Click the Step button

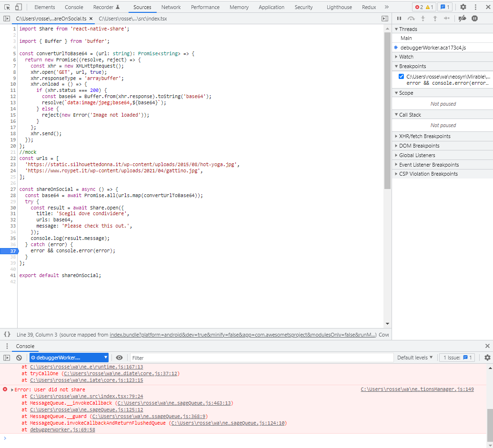446,19
